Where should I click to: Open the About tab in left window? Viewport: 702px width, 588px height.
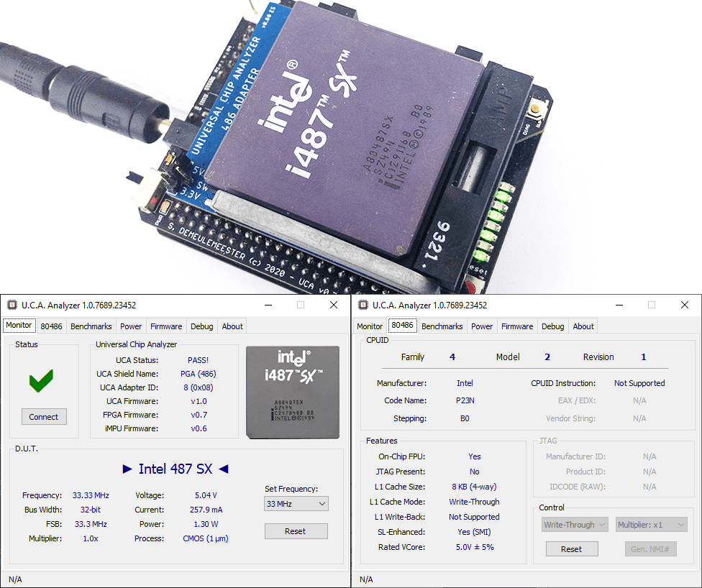pyautogui.click(x=232, y=326)
